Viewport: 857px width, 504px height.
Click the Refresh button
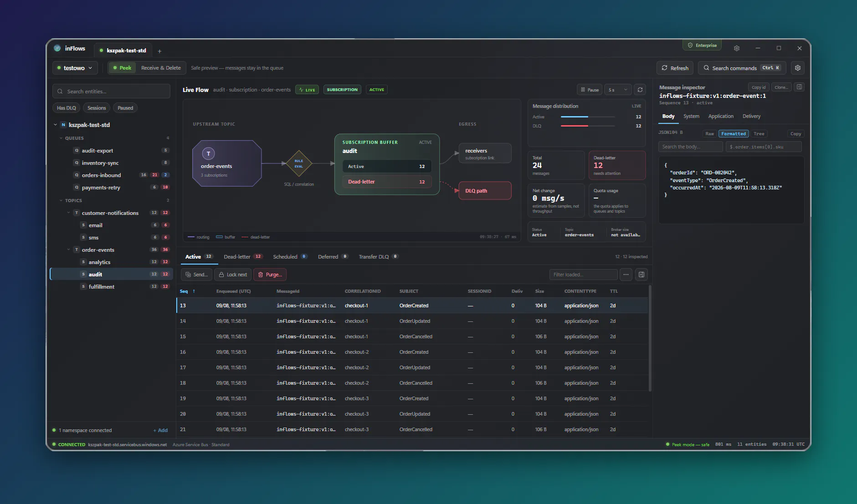(675, 68)
